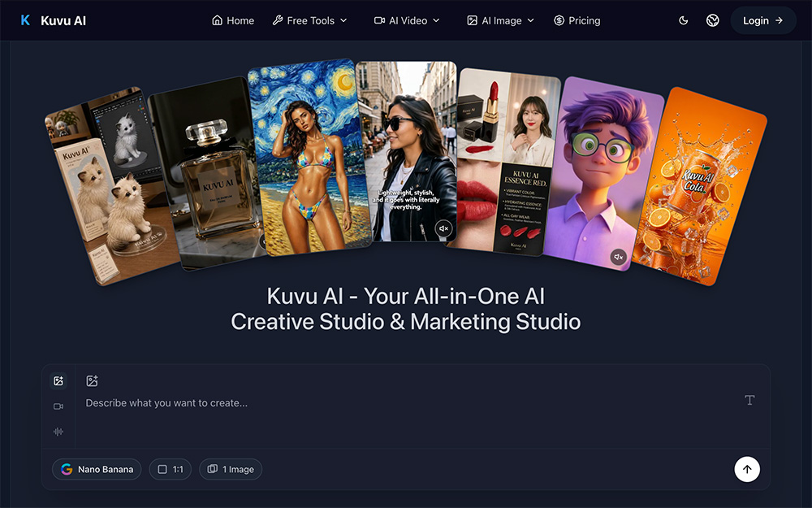Click the Kuvu AI logo icon
This screenshot has width=812, height=508.
25,21
